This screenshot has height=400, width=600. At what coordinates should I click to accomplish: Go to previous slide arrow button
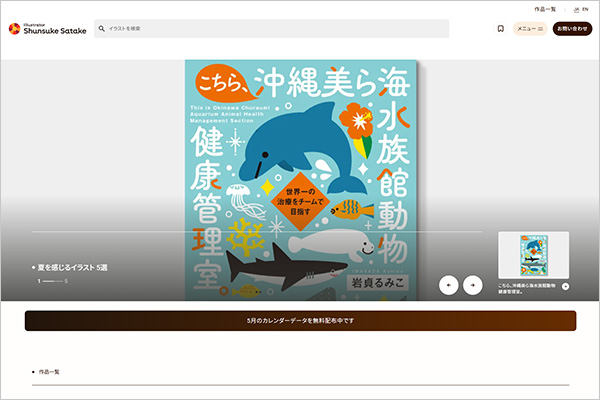click(x=448, y=285)
